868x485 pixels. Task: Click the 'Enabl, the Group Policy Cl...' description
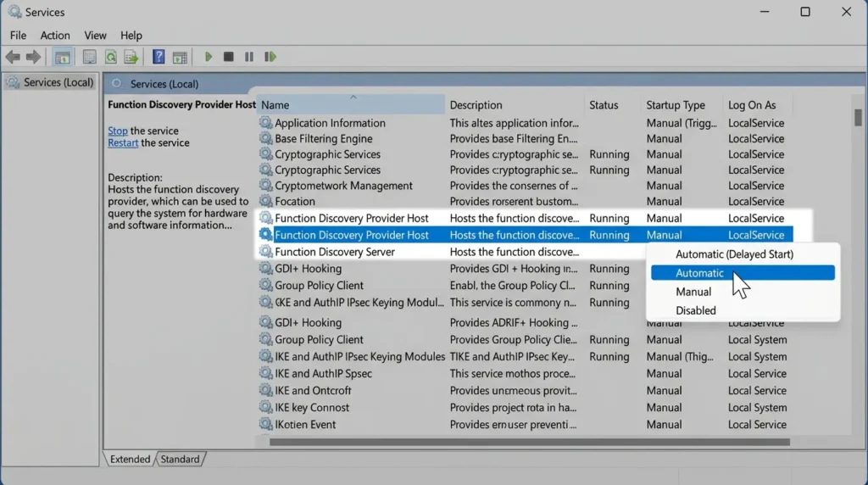point(512,286)
